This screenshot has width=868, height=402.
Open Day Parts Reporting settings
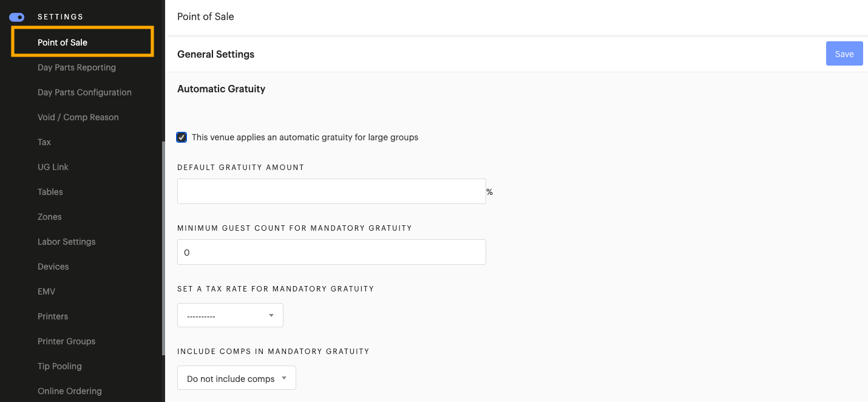click(x=76, y=67)
